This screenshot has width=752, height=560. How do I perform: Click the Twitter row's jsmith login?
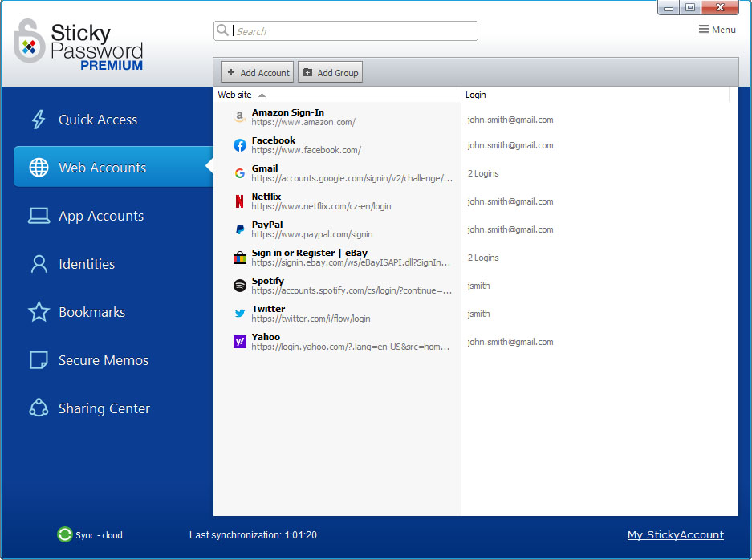[478, 314]
